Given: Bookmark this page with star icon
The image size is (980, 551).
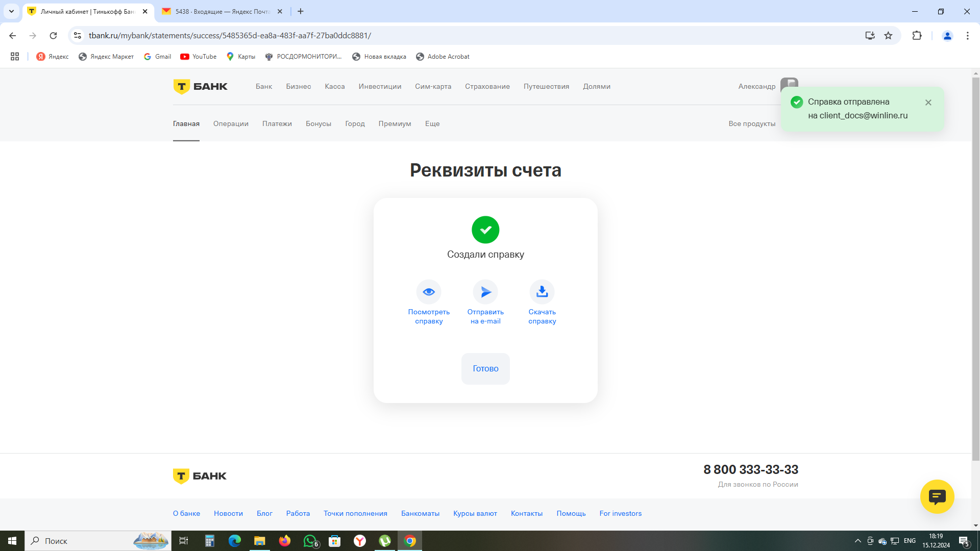Looking at the screenshot, I should [889, 36].
